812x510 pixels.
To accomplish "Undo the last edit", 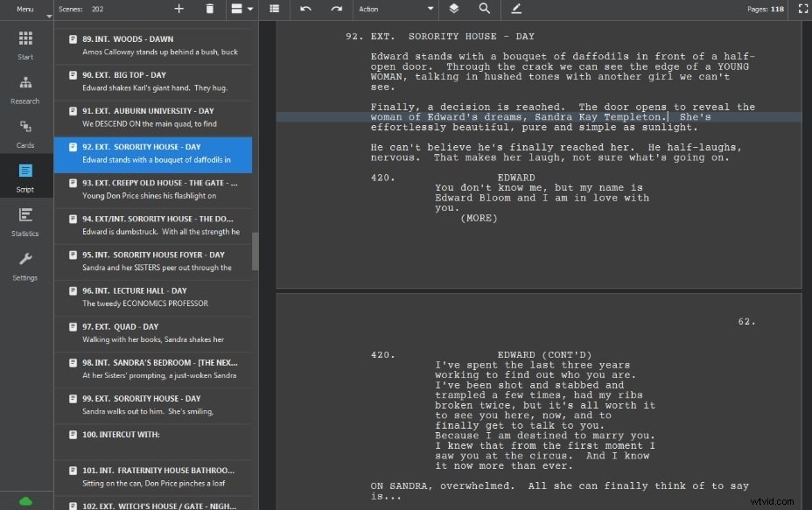I will [304, 10].
